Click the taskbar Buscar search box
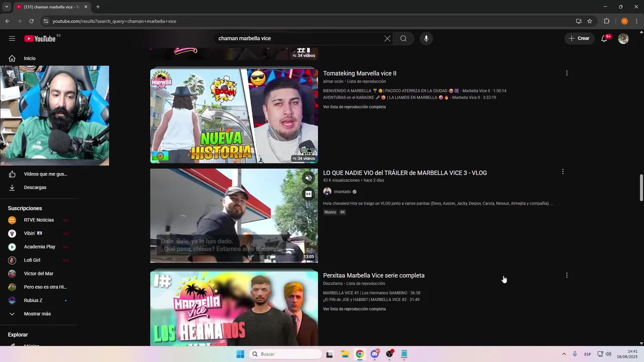The image size is (644, 362). pos(285,354)
